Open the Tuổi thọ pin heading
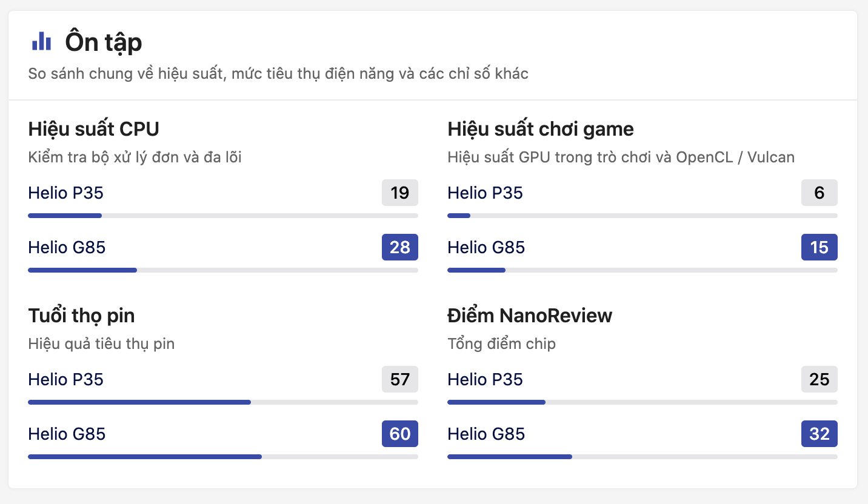This screenshot has width=868, height=504. (x=81, y=316)
